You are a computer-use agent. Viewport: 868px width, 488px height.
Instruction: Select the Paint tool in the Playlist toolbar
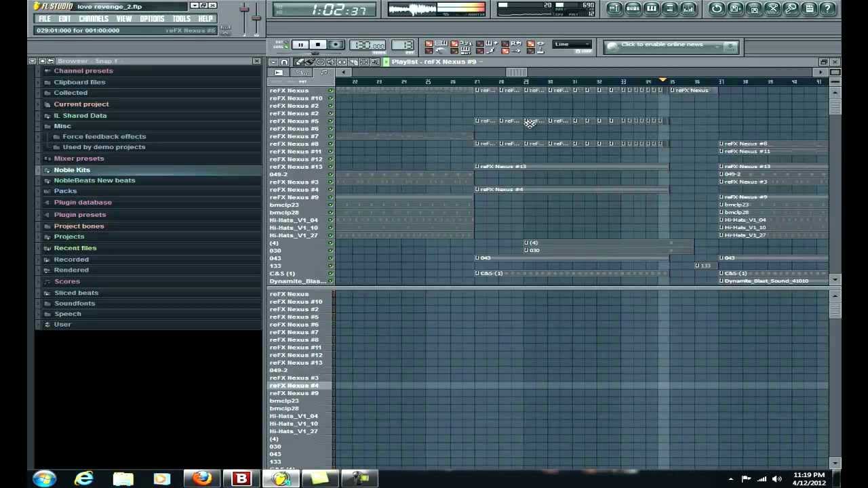(310, 62)
